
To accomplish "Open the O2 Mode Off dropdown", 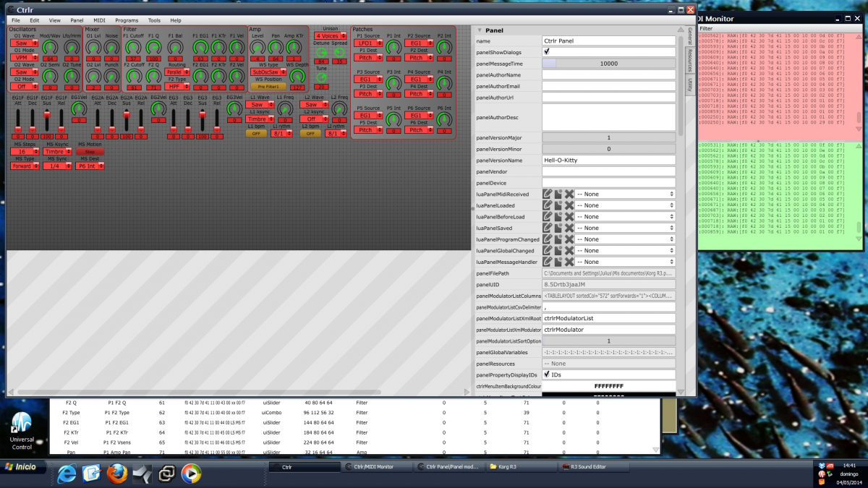I will tap(25, 87).
